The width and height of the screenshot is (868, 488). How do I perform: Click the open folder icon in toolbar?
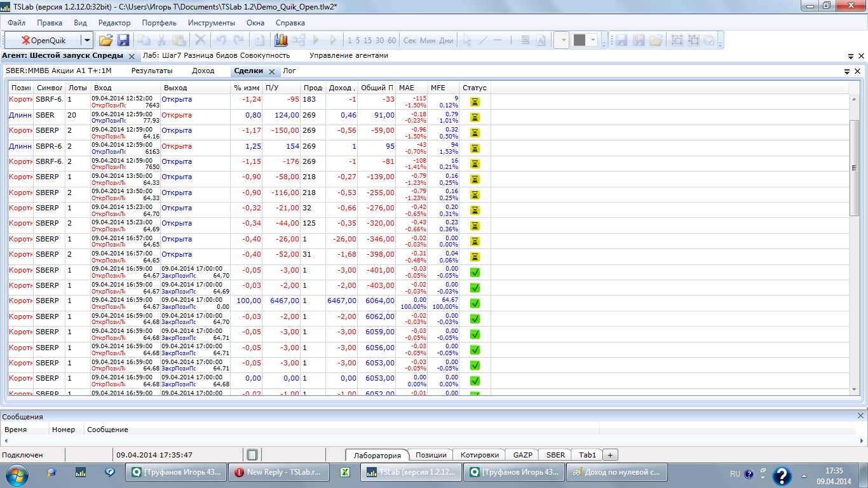coord(105,40)
